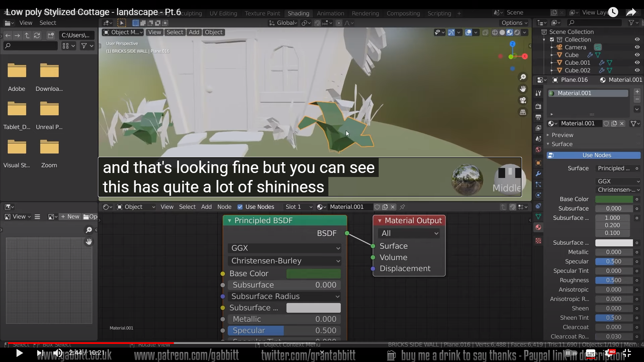Open the Material properties tab icon
This screenshot has height=362, width=644.
538,227
